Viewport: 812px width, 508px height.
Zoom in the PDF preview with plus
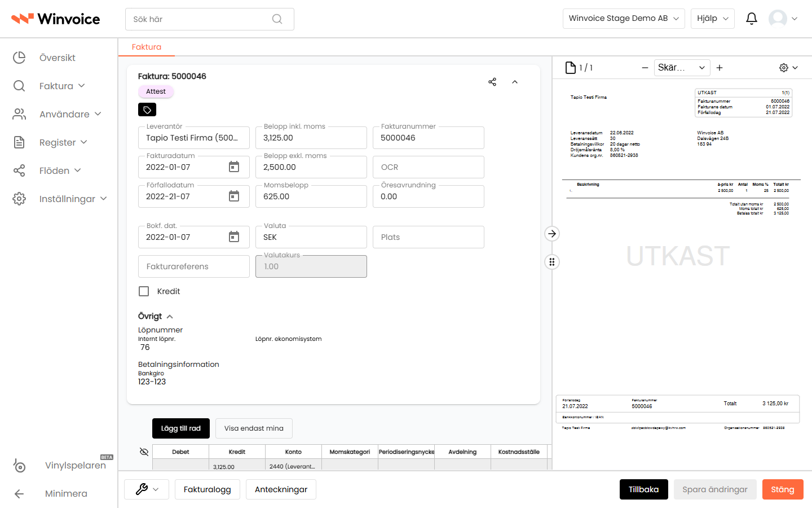point(720,68)
